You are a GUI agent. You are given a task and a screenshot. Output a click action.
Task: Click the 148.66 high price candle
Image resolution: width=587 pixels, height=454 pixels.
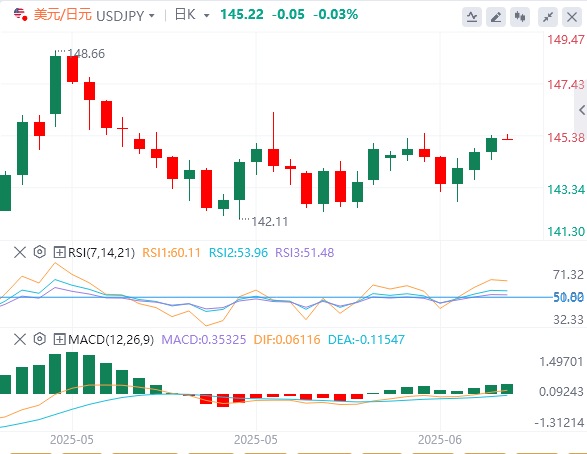tap(55, 85)
